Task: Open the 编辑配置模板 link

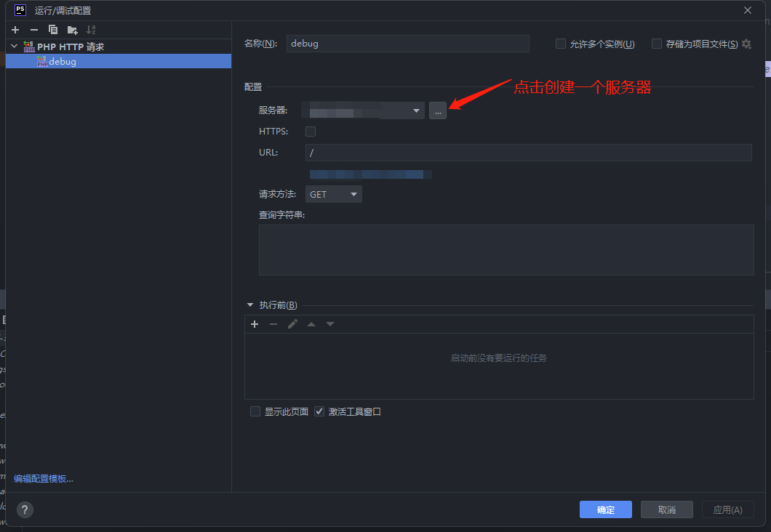Action: (43, 478)
